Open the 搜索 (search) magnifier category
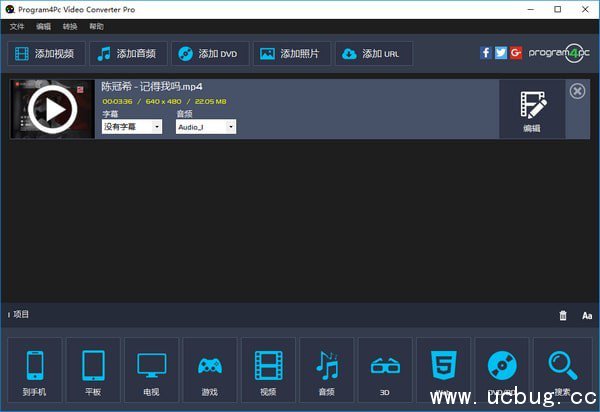The height and width of the screenshot is (412, 600). 562,370
